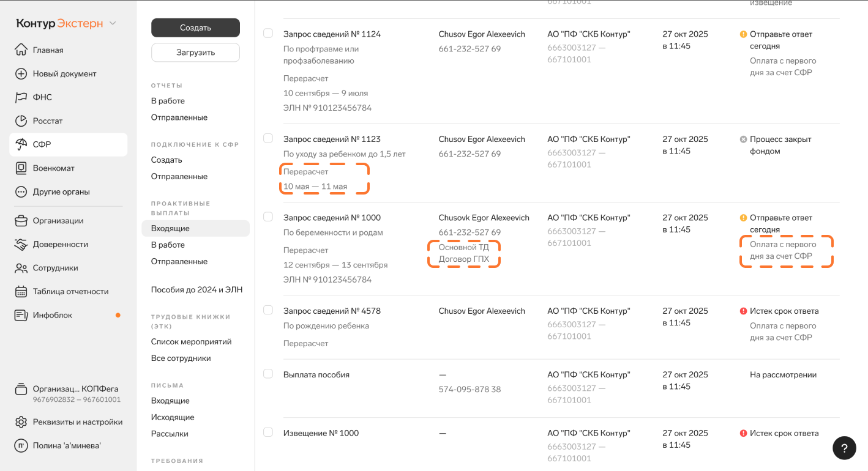
Task: Expand the Контур Экстерн product dropdown
Action: pyautogui.click(x=113, y=24)
